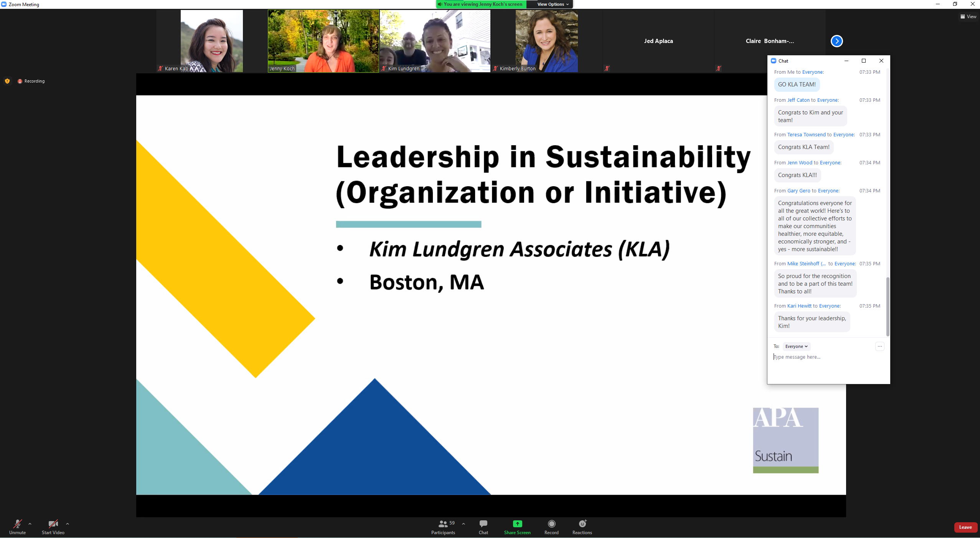Show next page of video thumbnails
The image size is (980, 538).
(836, 41)
